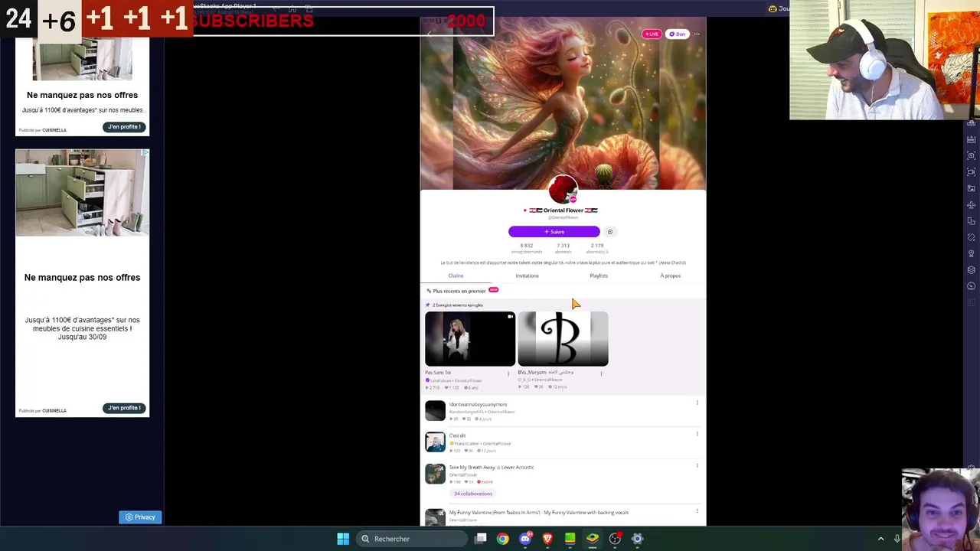980x551 pixels.
Task: Click the BlueStacks rotate screen sidebar icon
Action: tap(972, 221)
